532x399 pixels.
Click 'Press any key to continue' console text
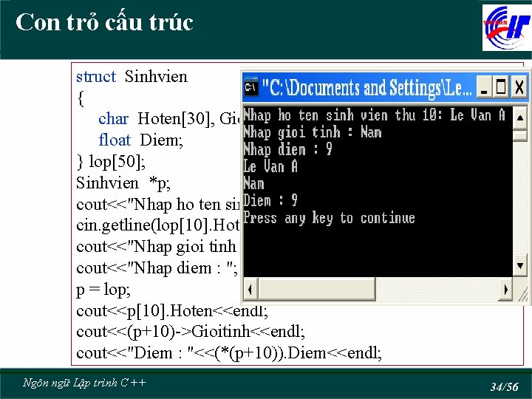(329, 218)
